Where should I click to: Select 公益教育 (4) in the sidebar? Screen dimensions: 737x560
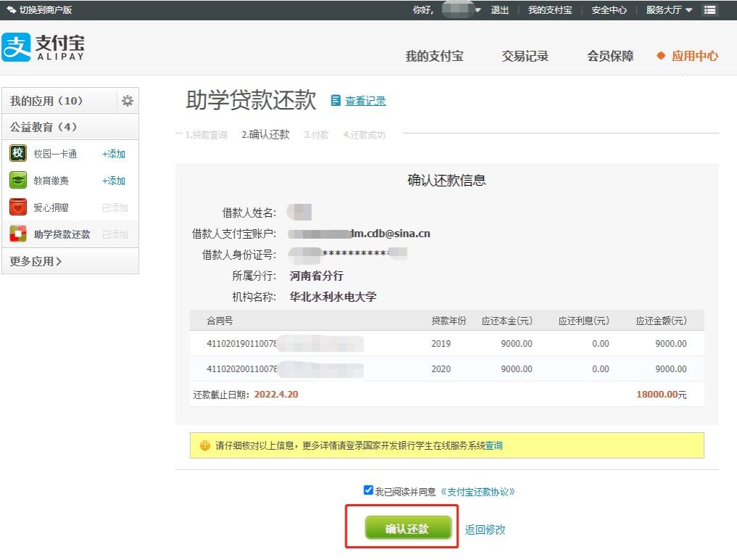tap(44, 127)
